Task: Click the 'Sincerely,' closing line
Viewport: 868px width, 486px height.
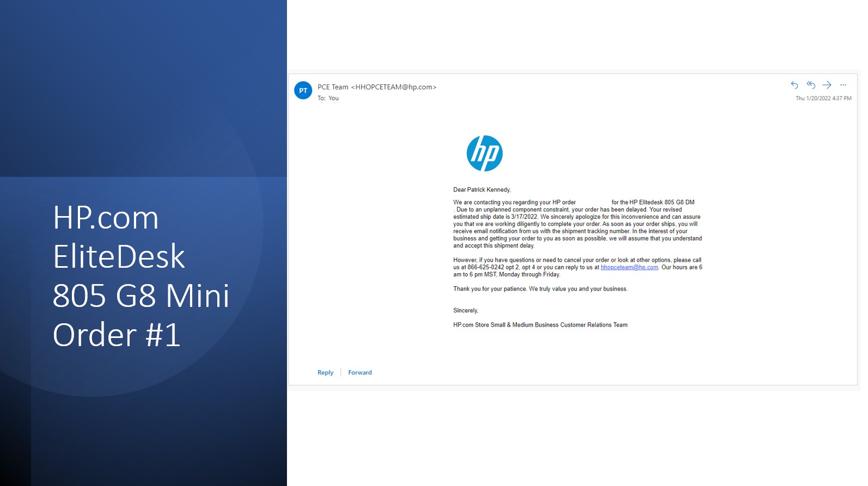Action: click(466, 311)
